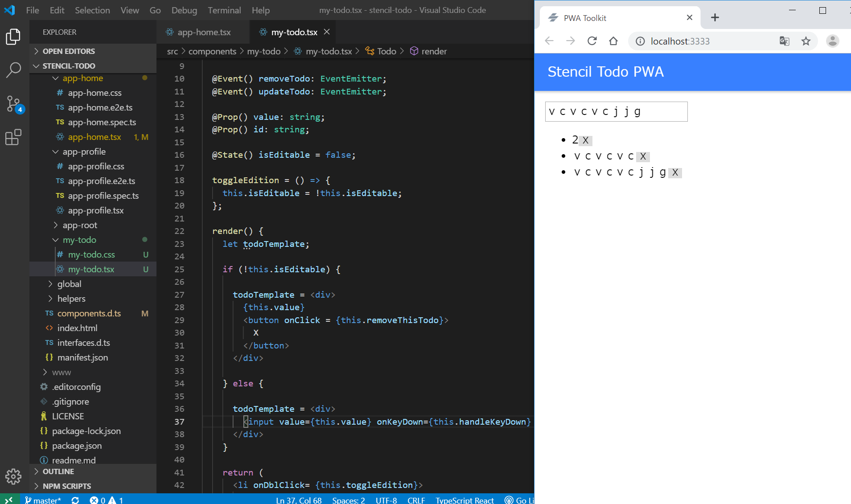Open package.json in the explorer
851x504 pixels.
[x=77, y=446]
